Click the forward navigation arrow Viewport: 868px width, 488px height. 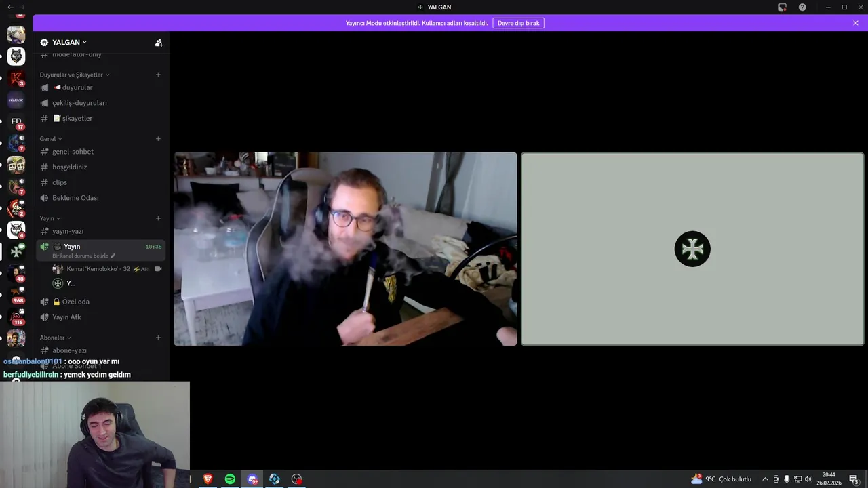(x=21, y=7)
